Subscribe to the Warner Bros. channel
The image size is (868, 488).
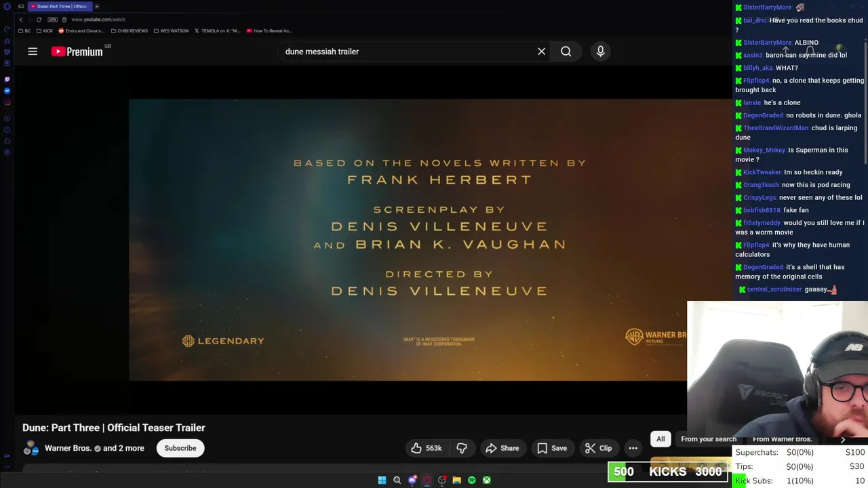pos(180,448)
